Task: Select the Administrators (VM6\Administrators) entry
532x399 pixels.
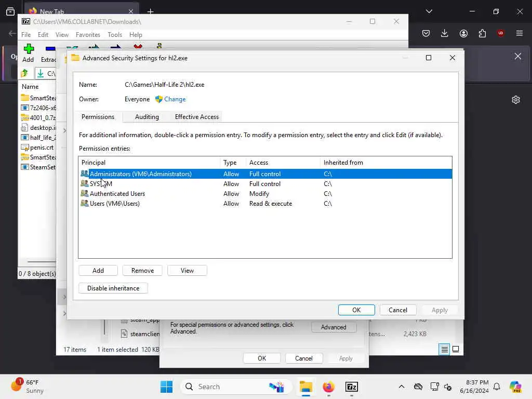Action: (x=265, y=174)
